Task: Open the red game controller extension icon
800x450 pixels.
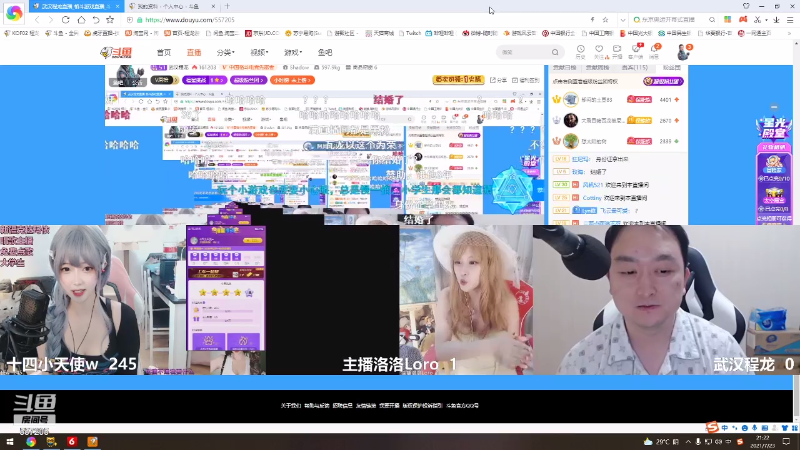Action: 743,20
